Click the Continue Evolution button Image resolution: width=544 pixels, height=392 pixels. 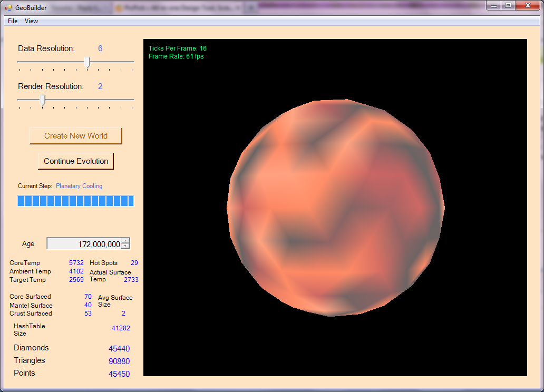coord(76,161)
